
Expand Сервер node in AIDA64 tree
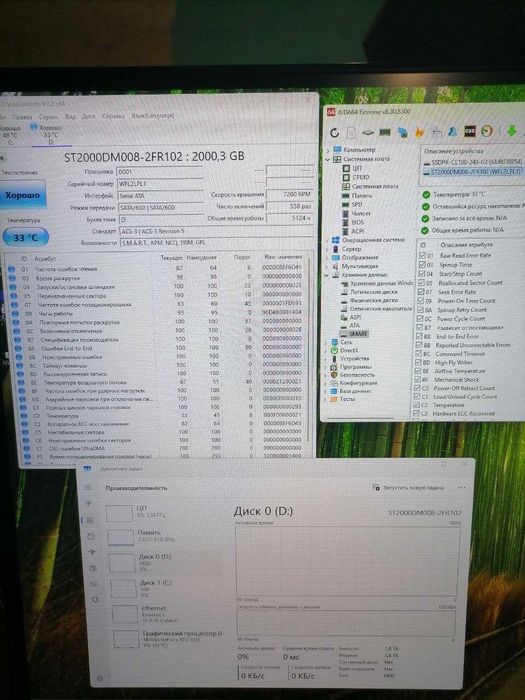pyautogui.click(x=328, y=249)
